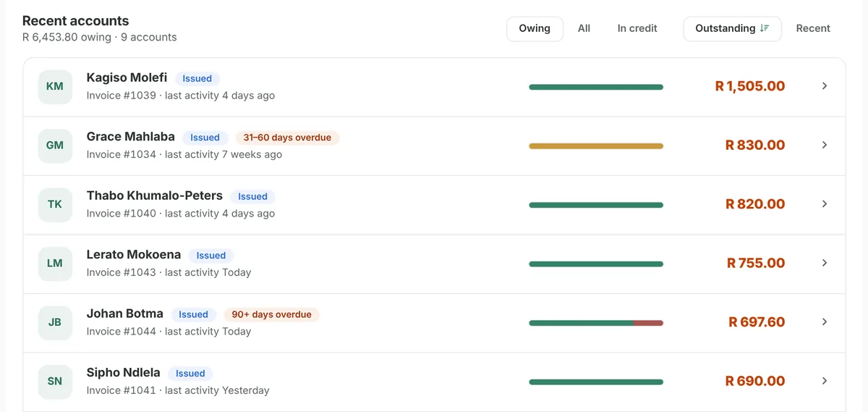Click the R 1,505.00 amount
868x412 pixels.
pos(750,86)
